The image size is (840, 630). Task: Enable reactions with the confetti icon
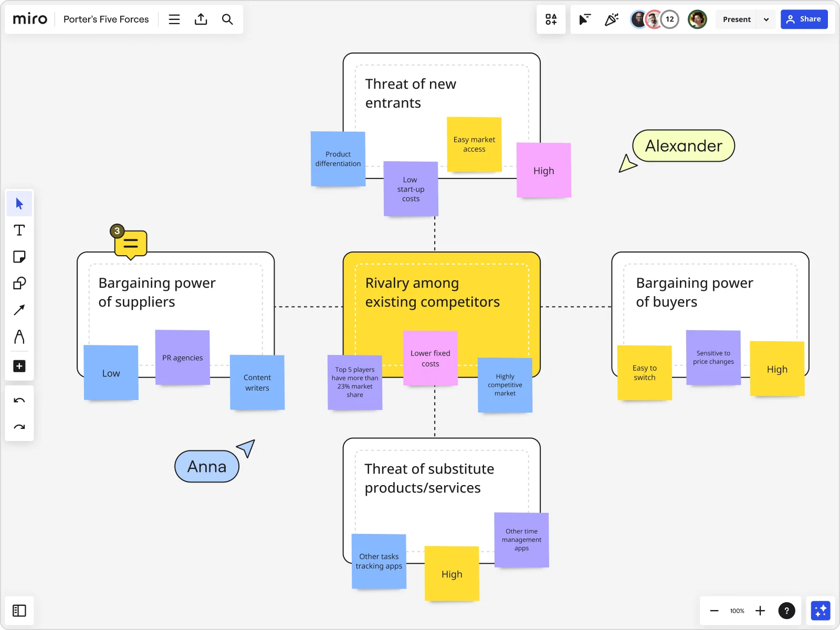click(x=612, y=19)
